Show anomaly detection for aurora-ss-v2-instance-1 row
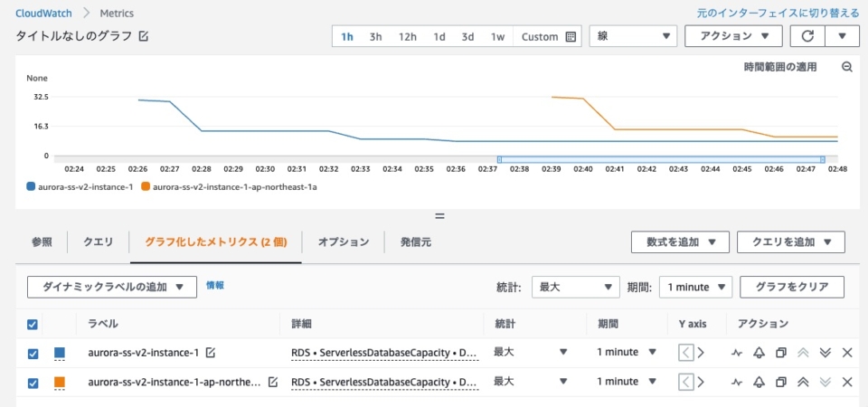The height and width of the screenshot is (407, 868). click(736, 353)
